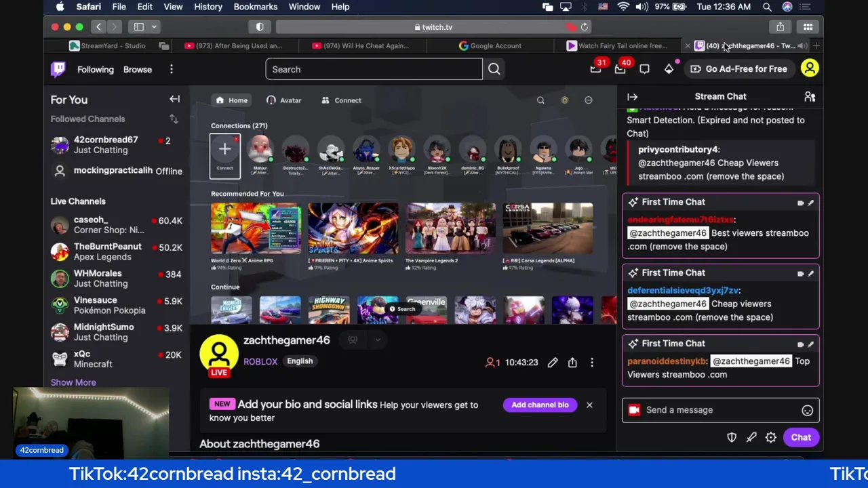Open chat sword mod tools icon

tap(751, 438)
